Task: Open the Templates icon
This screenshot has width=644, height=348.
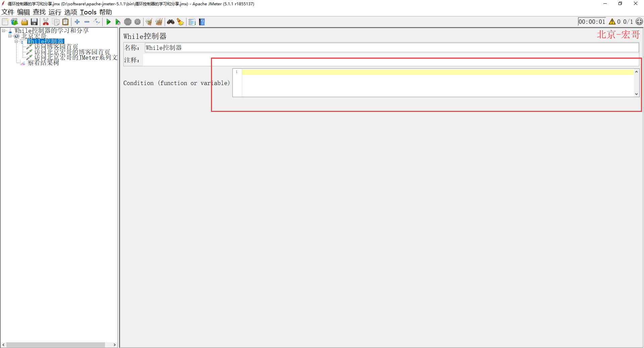Action: coord(14,22)
